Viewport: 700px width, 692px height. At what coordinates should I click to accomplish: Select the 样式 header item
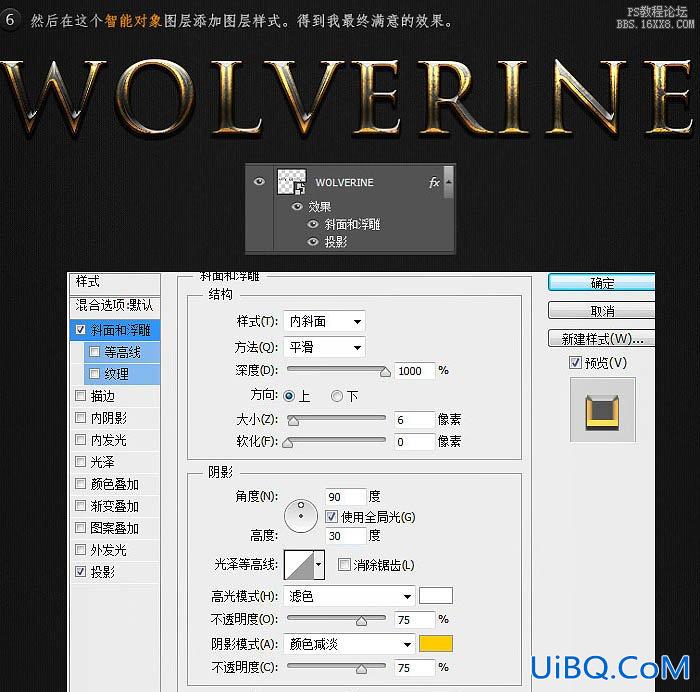[x=115, y=282]
